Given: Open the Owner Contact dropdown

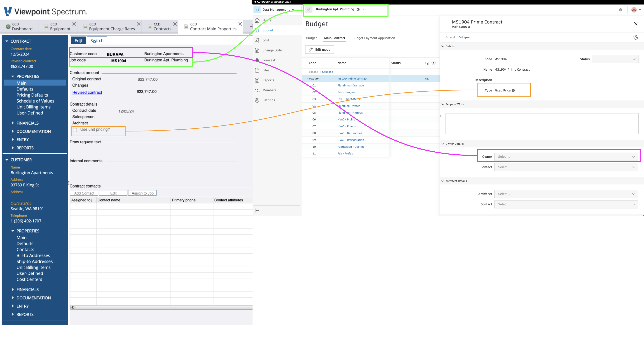Looking at the screenshot, I should tap(566, 167).
